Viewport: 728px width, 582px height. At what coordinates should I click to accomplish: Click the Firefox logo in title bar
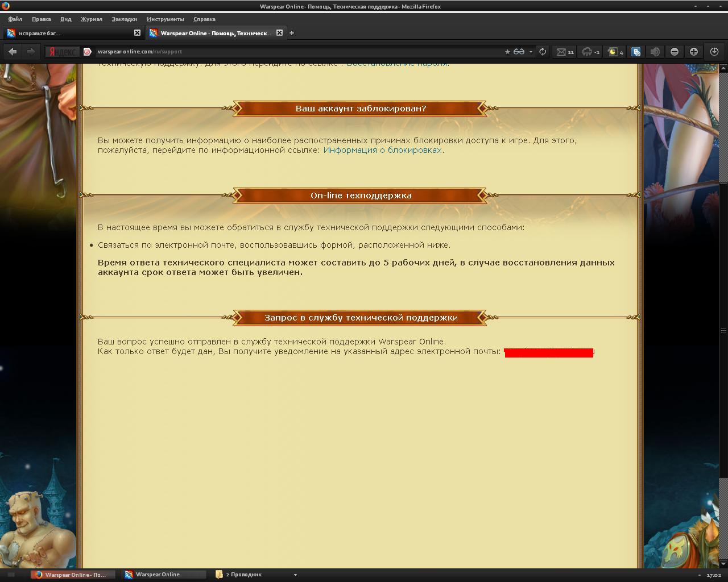click(5, 6)
